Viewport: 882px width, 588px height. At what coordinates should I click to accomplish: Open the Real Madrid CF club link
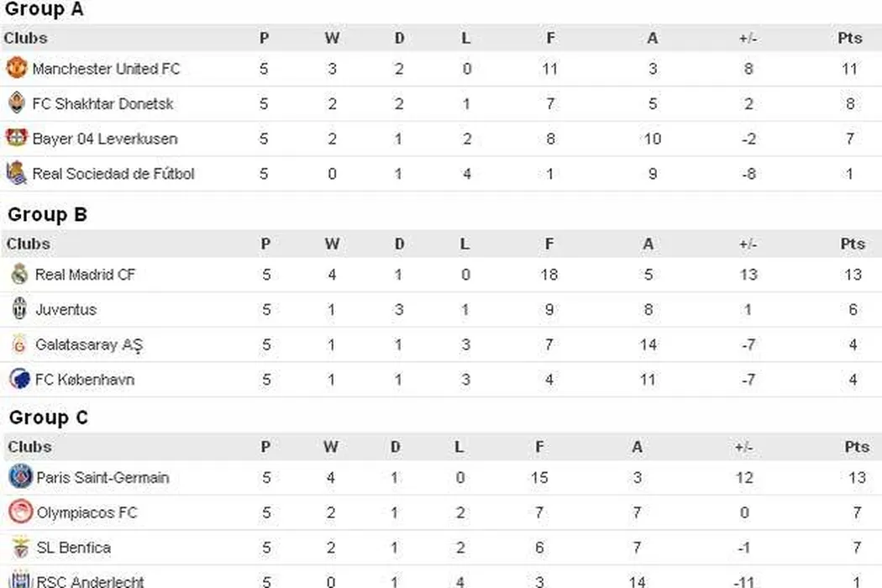tap(85, 275)
